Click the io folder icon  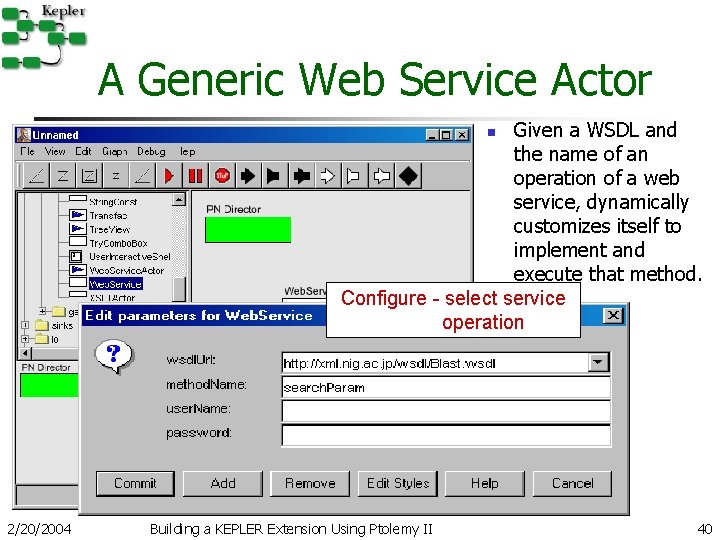[x=41, y=339]
